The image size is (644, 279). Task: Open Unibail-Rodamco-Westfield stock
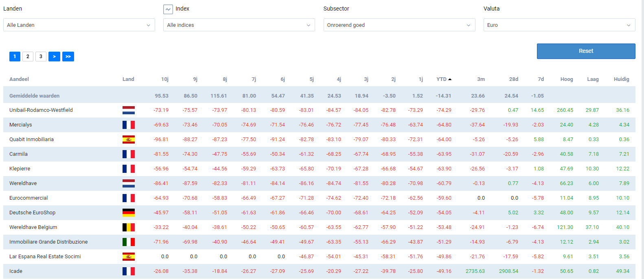(x=41, y=110)
